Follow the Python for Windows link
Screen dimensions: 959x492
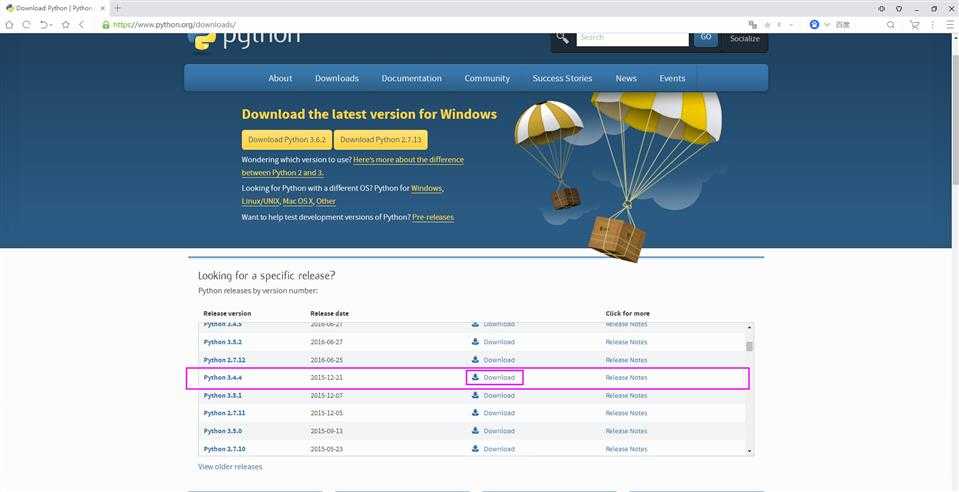(x=426, y=188)
